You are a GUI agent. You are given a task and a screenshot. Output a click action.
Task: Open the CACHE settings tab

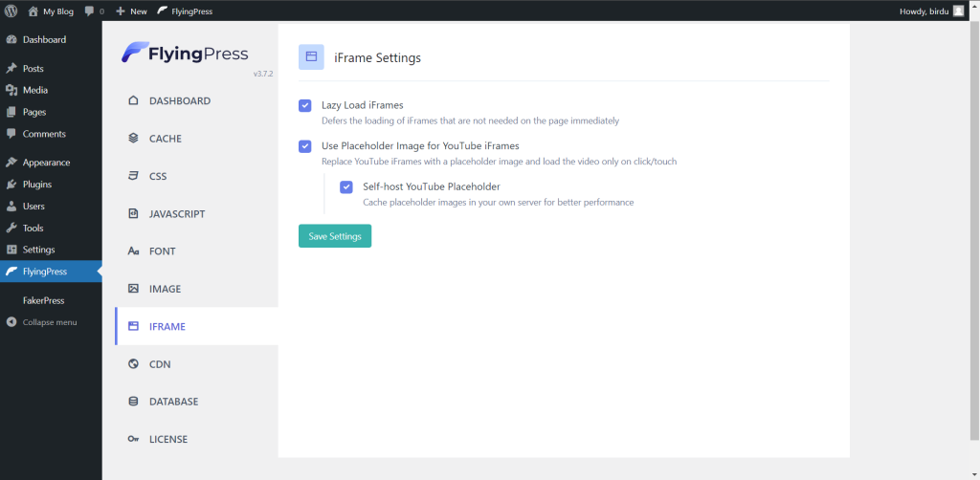click(x=196, y=139)
